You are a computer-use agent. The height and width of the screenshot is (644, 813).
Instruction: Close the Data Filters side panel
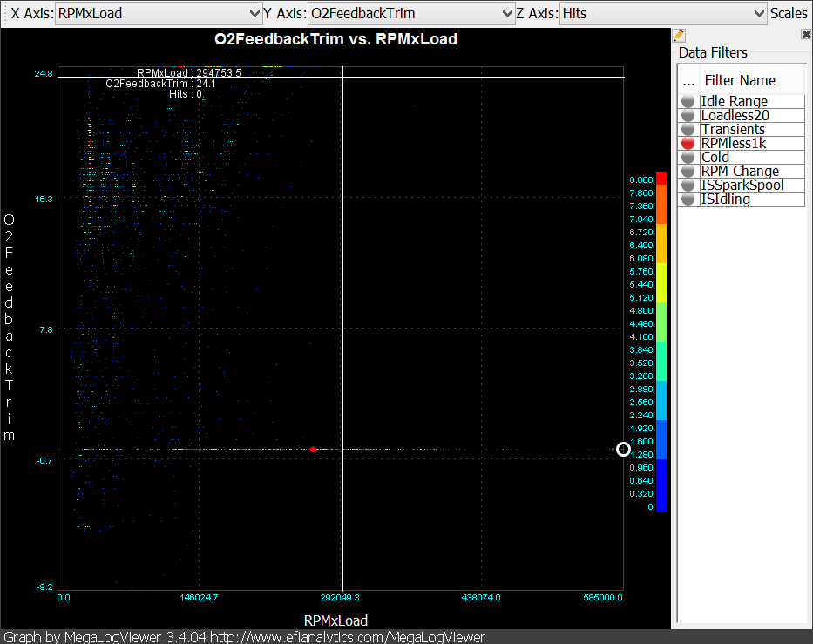click(x=806, y=35)
